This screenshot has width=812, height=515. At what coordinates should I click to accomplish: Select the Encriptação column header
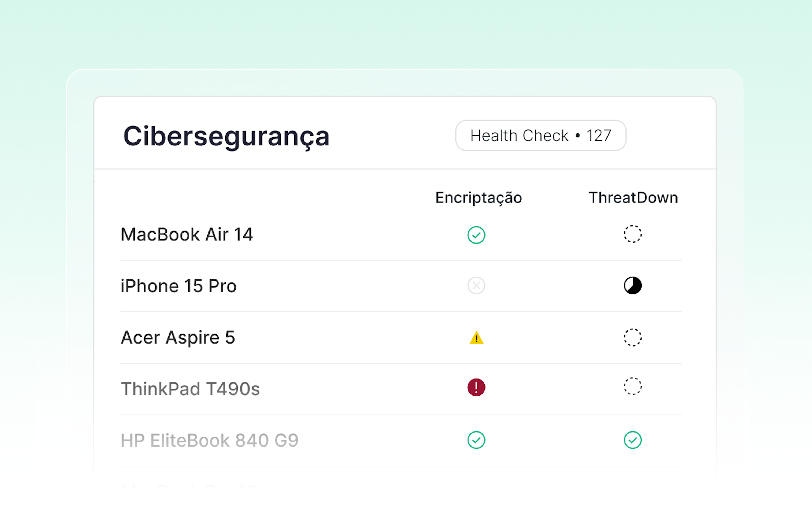(479, 197)
